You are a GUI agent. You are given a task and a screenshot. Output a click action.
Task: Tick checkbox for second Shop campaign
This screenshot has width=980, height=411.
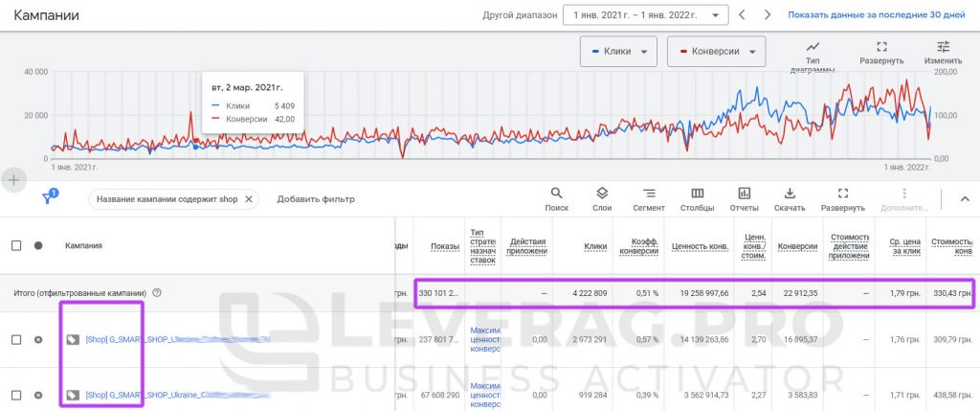[x=16, y=395]
